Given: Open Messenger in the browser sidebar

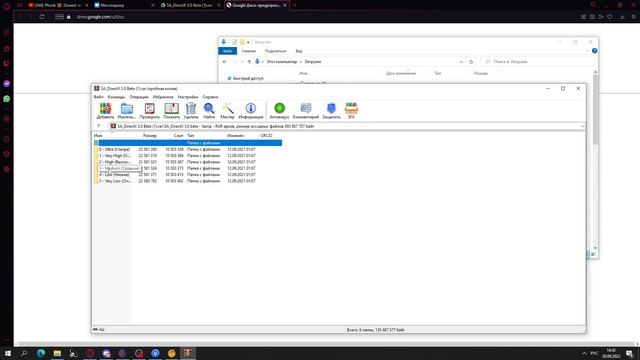Looking at the screenshot, I should tap(7, 83).
